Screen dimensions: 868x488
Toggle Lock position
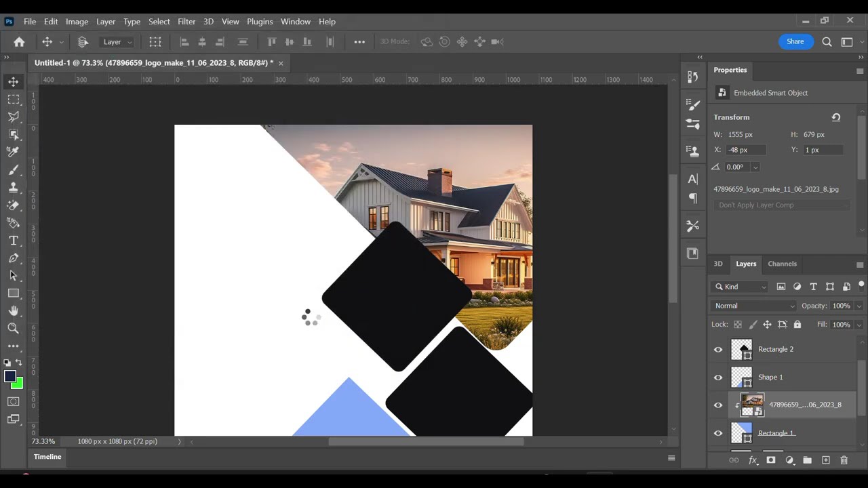[767, 325]
